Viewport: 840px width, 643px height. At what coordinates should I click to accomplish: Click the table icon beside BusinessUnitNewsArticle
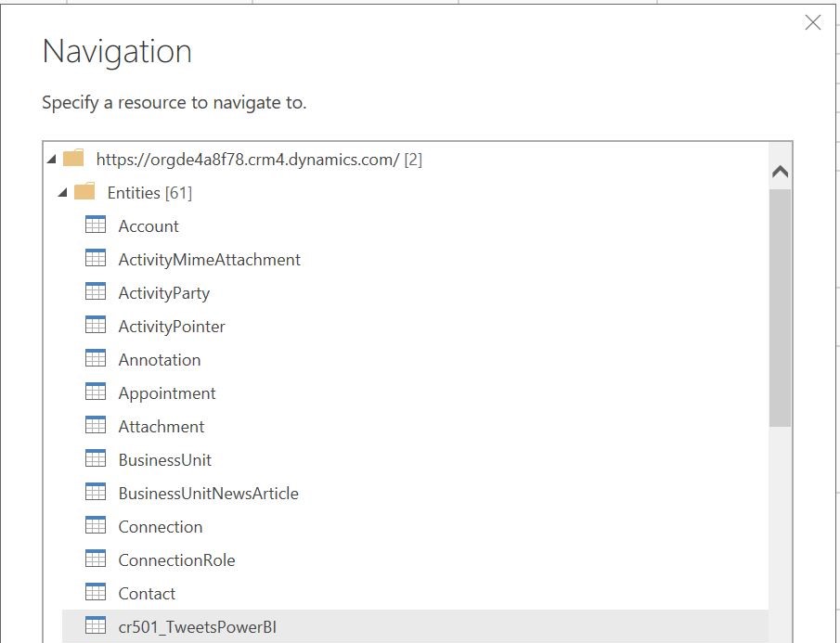pos(96,492)
